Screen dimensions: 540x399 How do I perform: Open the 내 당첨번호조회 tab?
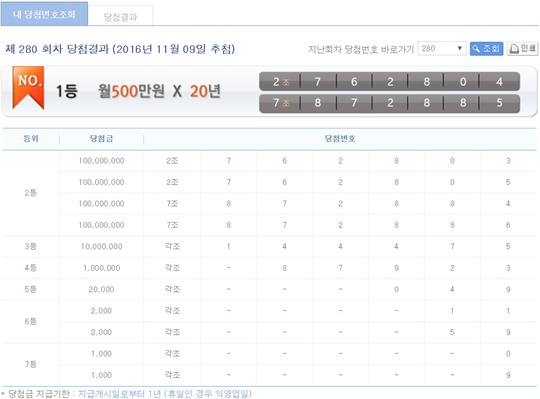[x=44, y=14]
